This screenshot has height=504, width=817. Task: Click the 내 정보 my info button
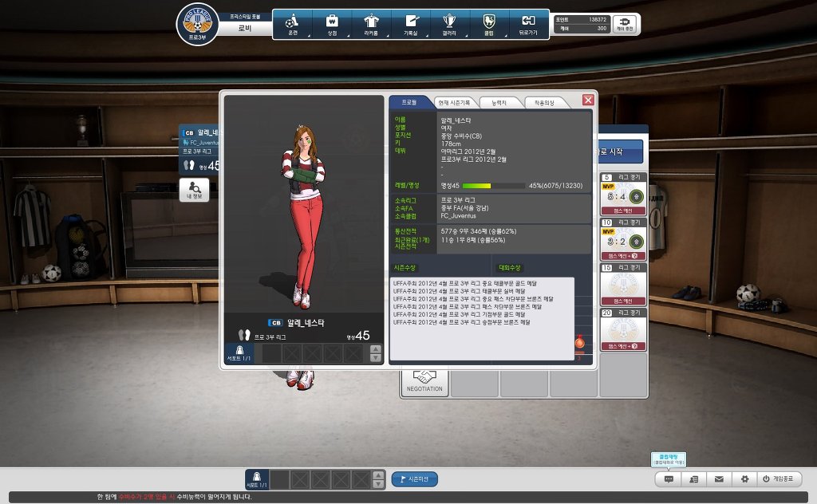pyautogui.click(x=195, y=191)
